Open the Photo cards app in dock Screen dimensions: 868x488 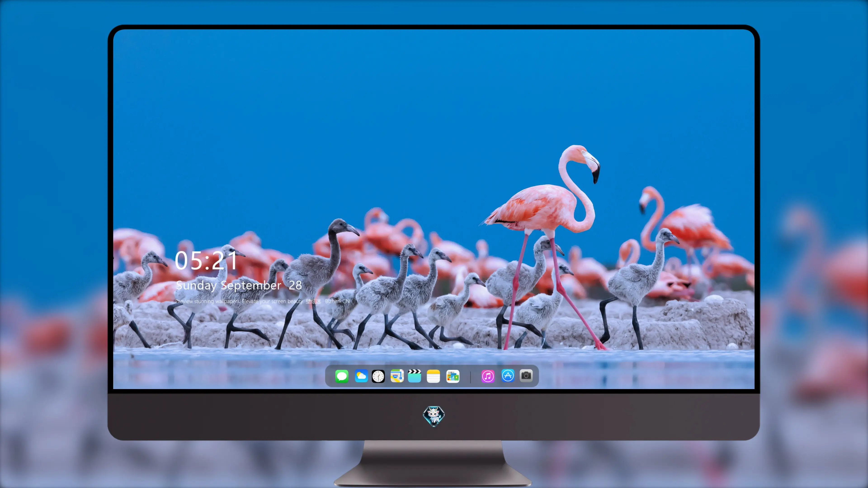coord(453,376)
